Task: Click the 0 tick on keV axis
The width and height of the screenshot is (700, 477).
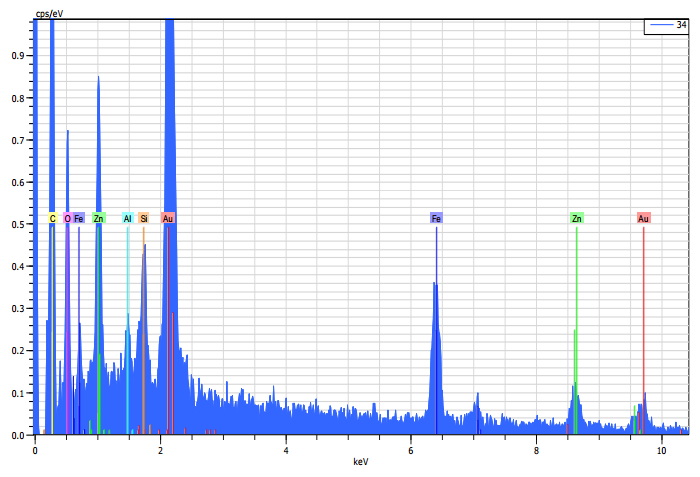Action: (x=35, y=450)
